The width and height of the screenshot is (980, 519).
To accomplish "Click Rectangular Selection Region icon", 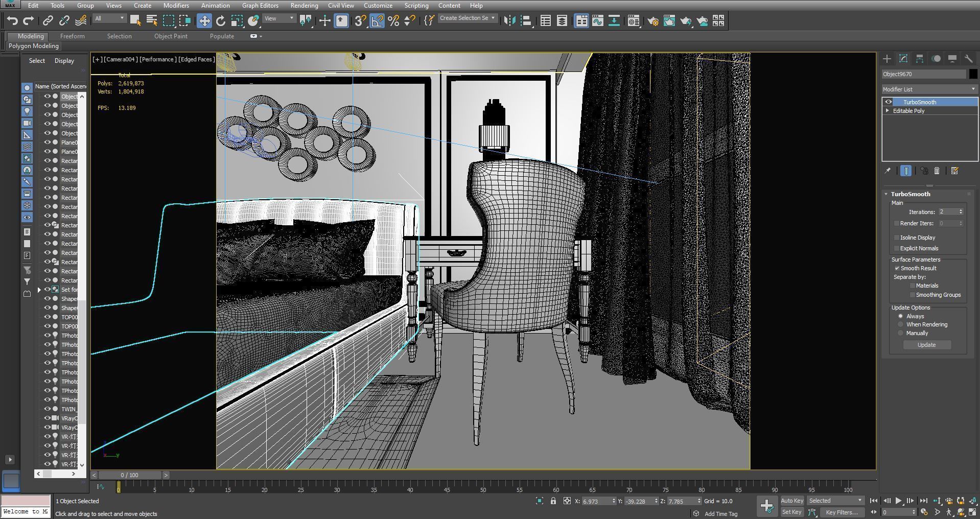I will coord(169,20).
